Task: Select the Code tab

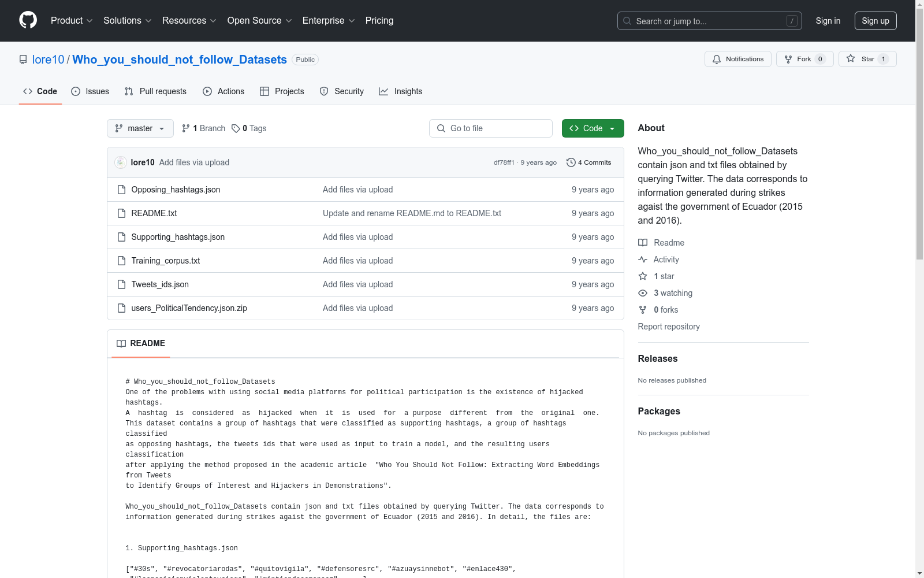Action: (x=40, y=91)
